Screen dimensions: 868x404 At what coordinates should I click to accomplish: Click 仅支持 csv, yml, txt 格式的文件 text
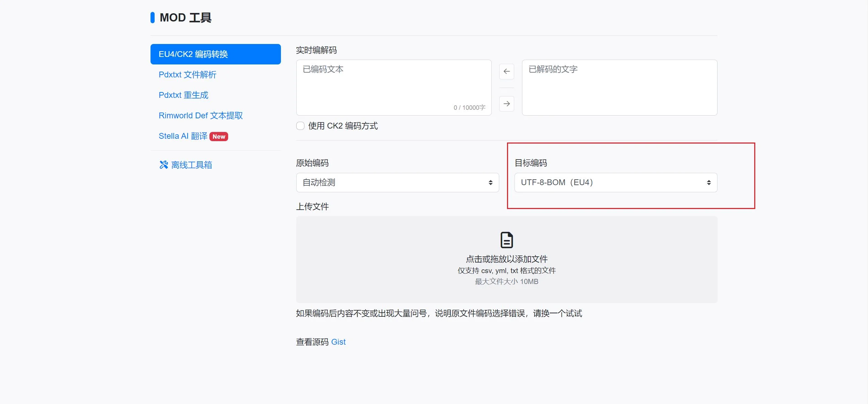pos(506,271)
